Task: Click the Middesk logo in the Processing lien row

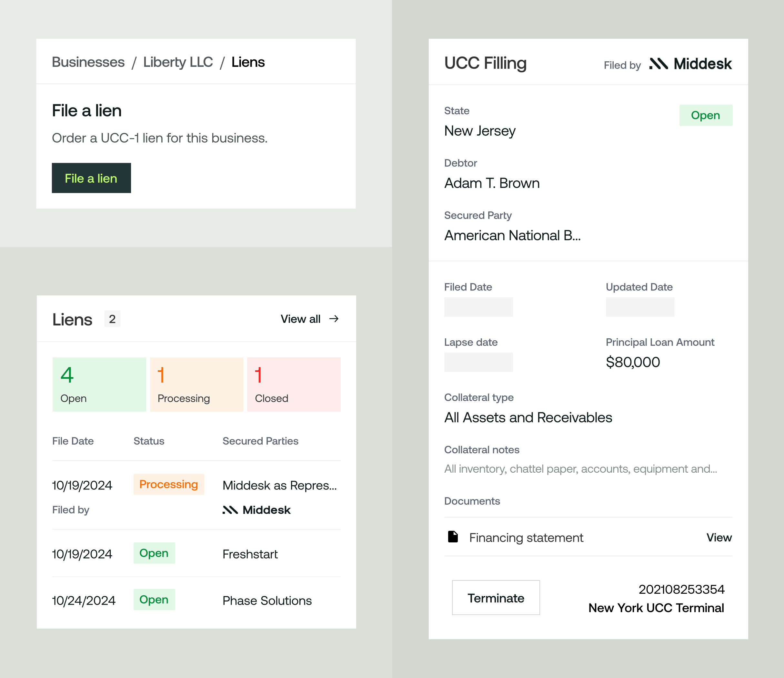Action: click(256, 510)
